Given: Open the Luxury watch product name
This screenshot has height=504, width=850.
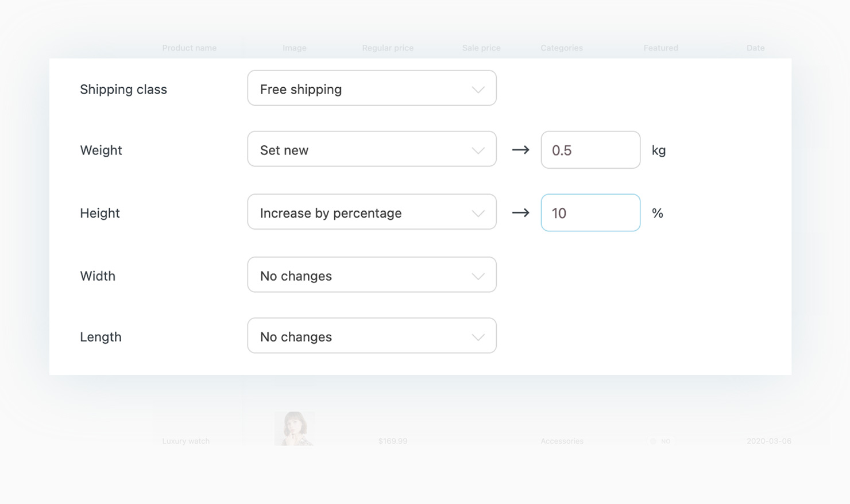Looking at the screenshot, I should tap(186, 441).
